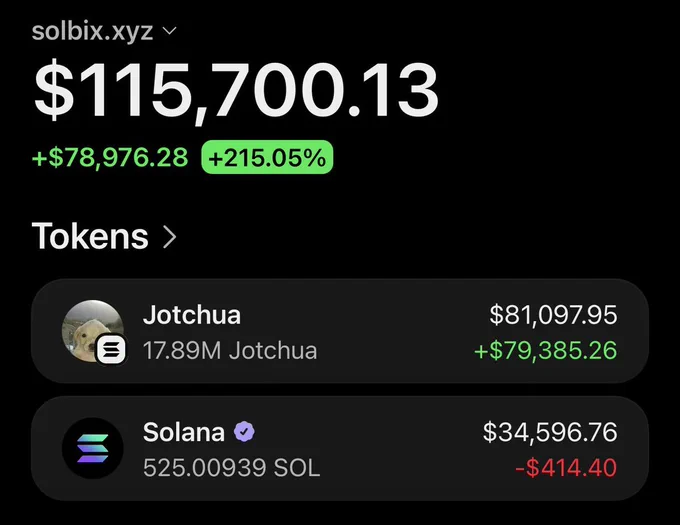This screenshot has width=680, height=525.
Task: Tap the purple verified badge beside Solana
Action: (x=244, y=431)
